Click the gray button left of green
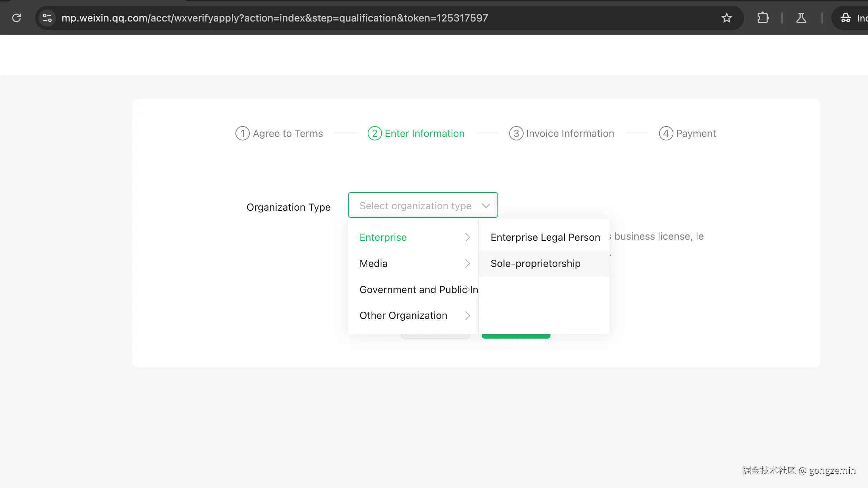This screenshot has width=868, height=488. [x=435, y=336]
